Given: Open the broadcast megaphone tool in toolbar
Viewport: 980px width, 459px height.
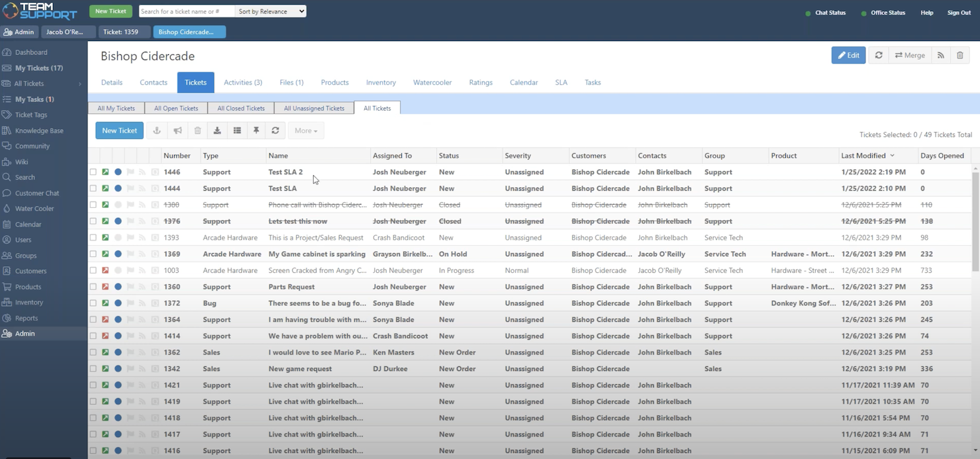Looking at the screenshot, I should click(177, 130).
